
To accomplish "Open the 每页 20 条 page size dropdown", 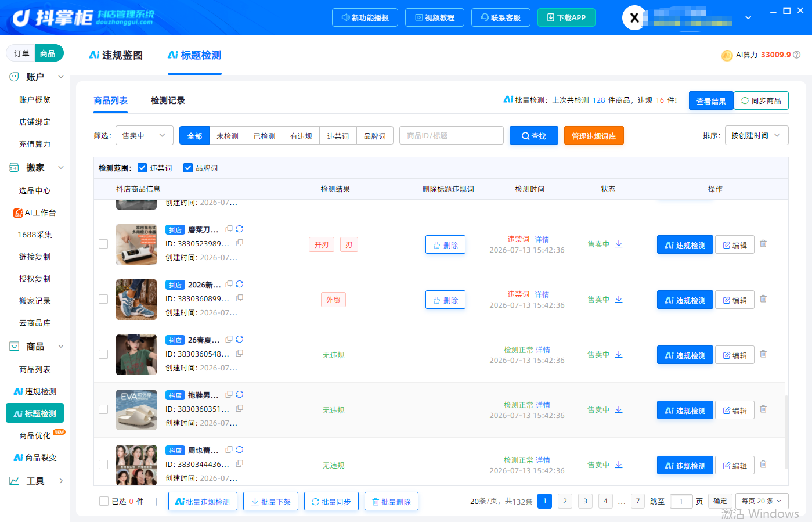I will tap(762, 501).
